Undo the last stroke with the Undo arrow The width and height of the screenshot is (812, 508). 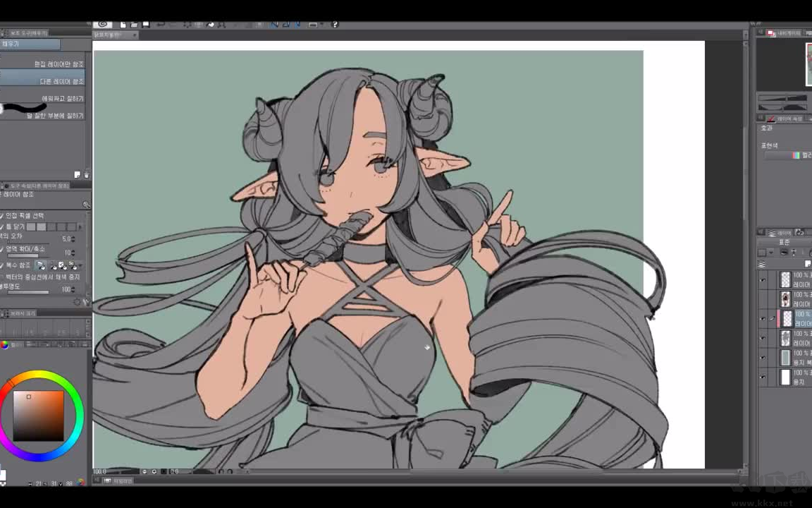pyautogui.click(x=161, y=25)
